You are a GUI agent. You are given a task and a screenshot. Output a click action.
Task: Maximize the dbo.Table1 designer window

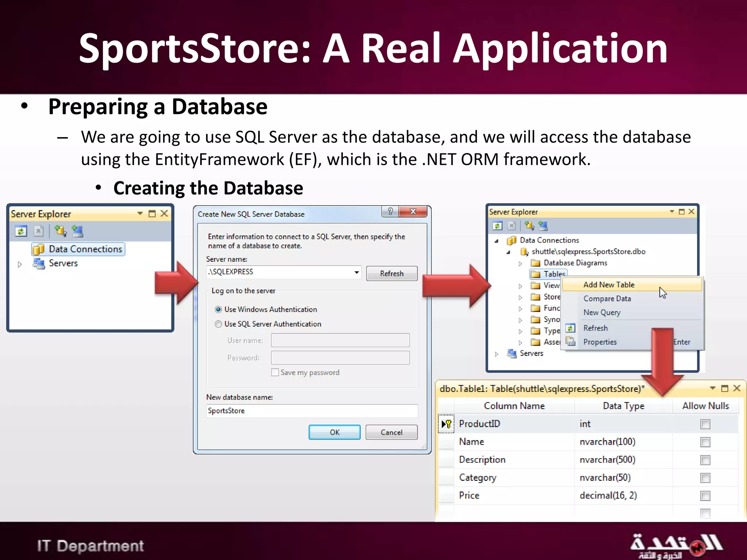click(x=725, y=388)
